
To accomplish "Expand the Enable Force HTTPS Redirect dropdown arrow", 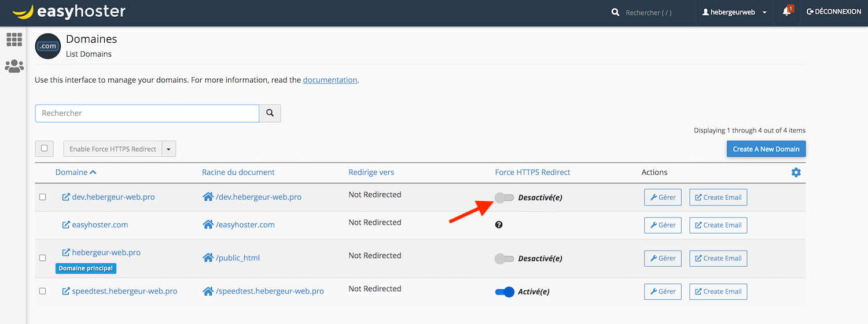I will [x=169, y=149].
